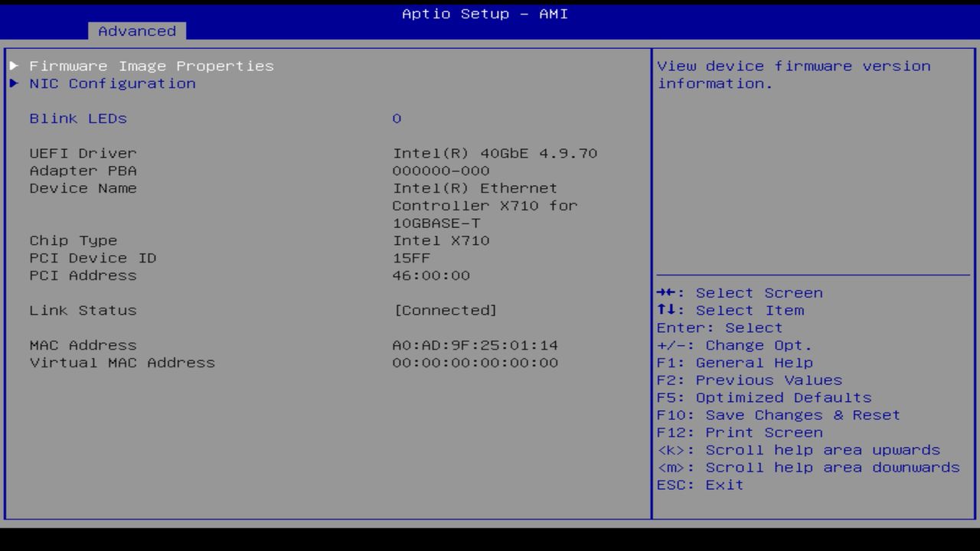Click the Aptio Setup AMI title bar
The width and height of the screenshot is (980, 551).
[484, 14]
